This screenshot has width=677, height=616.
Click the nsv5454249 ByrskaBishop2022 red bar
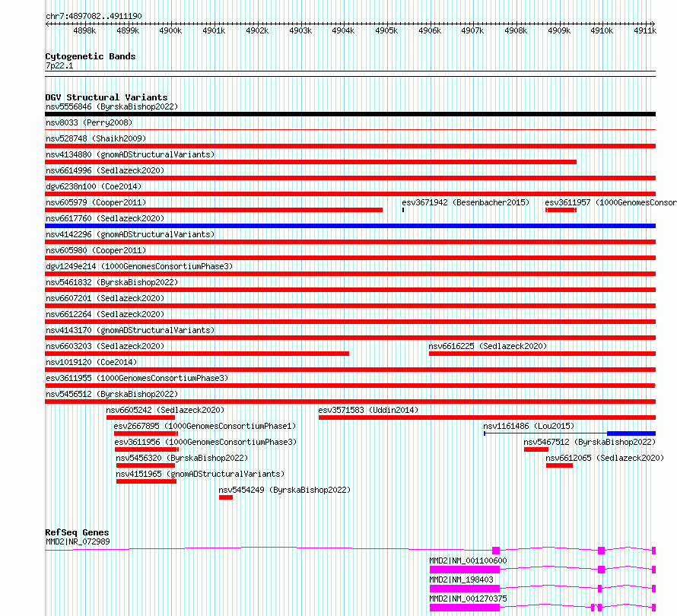tap(226, 497)
